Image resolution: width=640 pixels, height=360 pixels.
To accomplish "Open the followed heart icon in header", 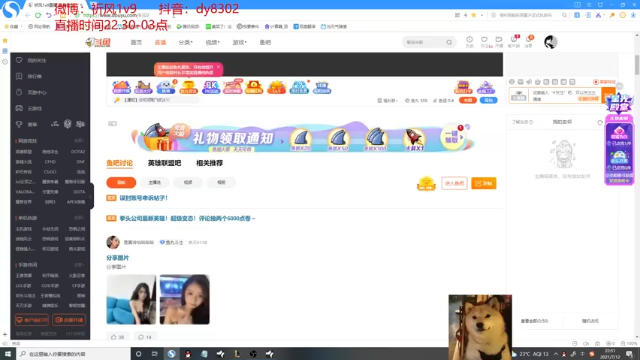I will [x=484, y=42].
